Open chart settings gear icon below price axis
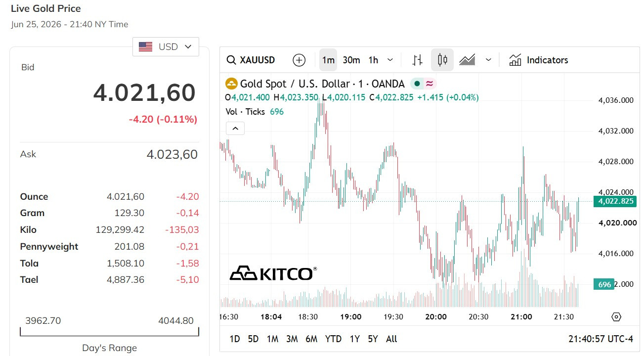The width and height of the screenshot is (644, 356). click(x=616, y=317)
